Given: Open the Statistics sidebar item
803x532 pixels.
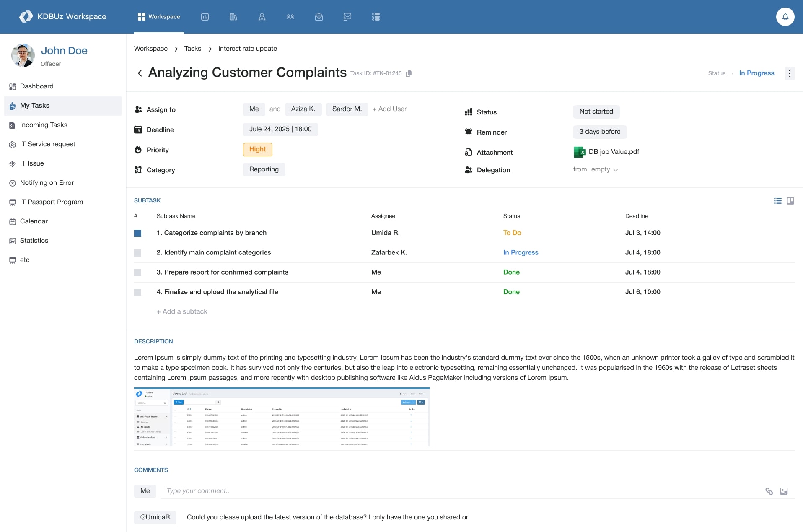Looking at the screenshot, I should coord(63,241).
